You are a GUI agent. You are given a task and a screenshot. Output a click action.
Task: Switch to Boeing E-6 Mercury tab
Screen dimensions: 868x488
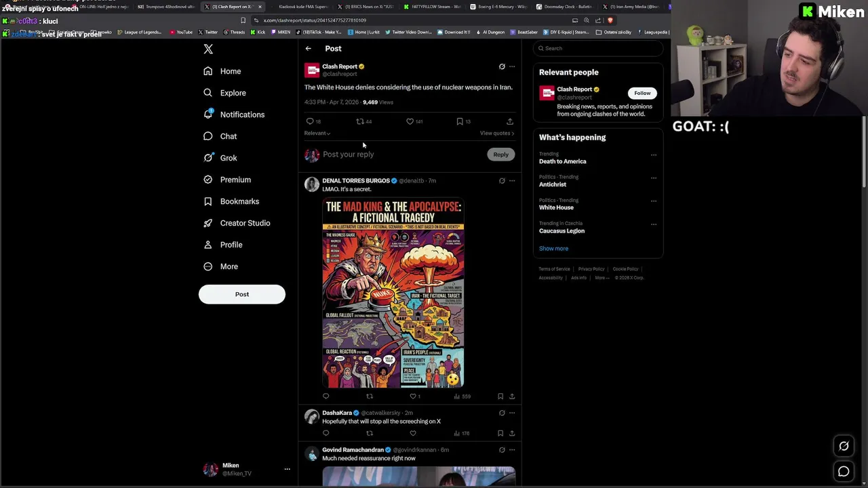(x=498, y=7)
